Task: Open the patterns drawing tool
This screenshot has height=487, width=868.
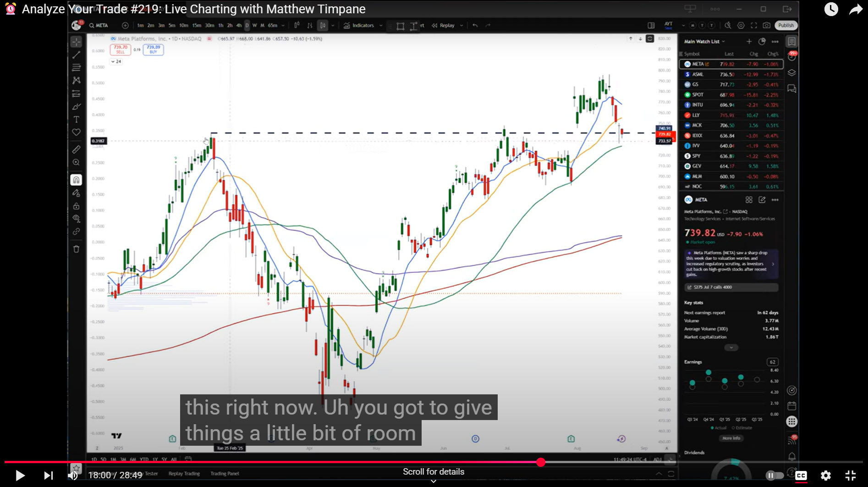Action: point(76,80)
